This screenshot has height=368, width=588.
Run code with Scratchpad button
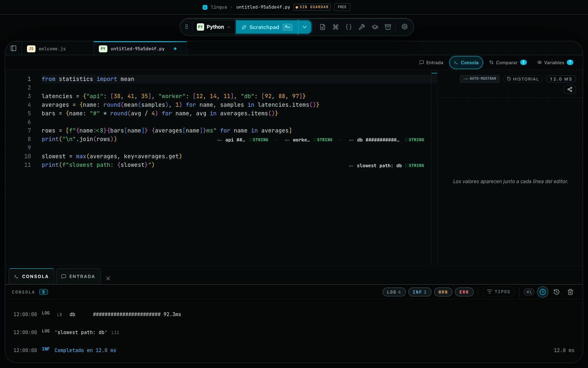pos(267,27)
